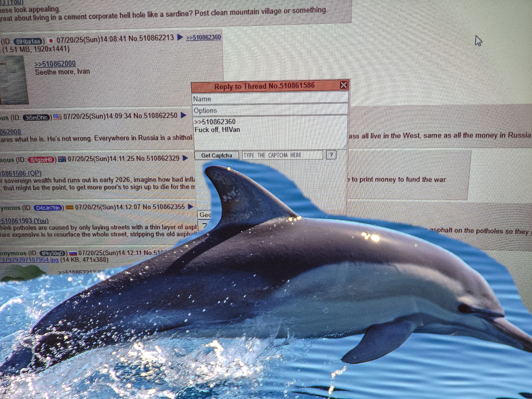The height and width of the screenshot is (399, 532).
Task: Open post menu arrow for No.510862213
Action: (x=180, y=37)
